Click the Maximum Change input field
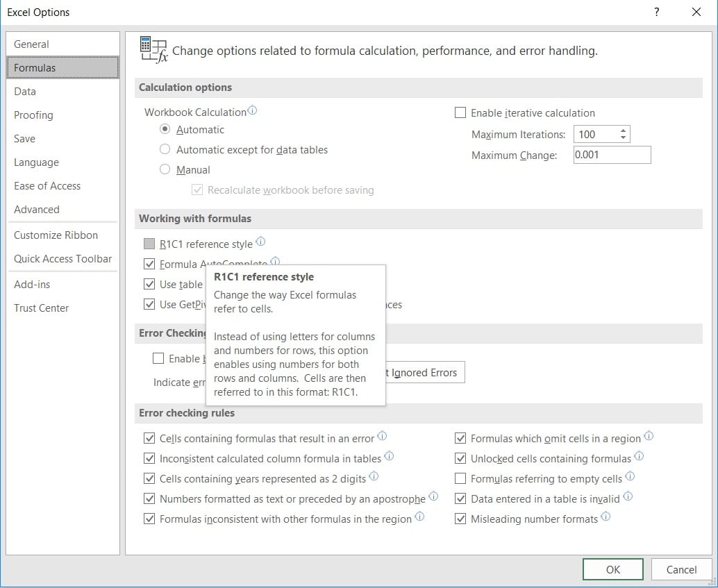This screenshot has width=718, height=588. [x=612, y=155]
